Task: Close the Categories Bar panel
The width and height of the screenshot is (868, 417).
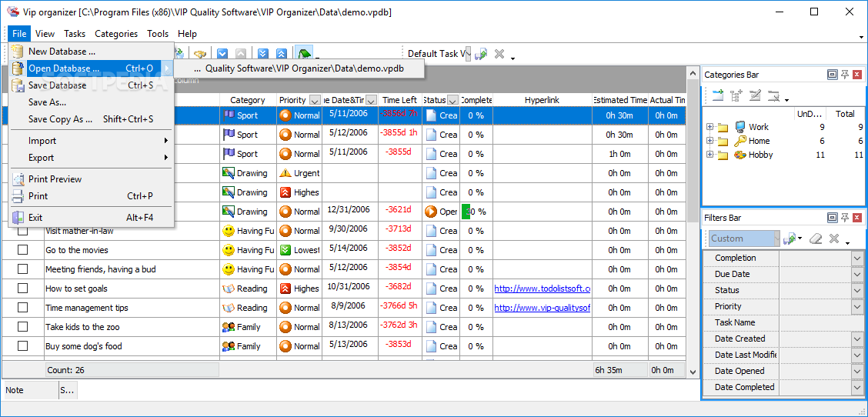Action: tap(857, 75)
